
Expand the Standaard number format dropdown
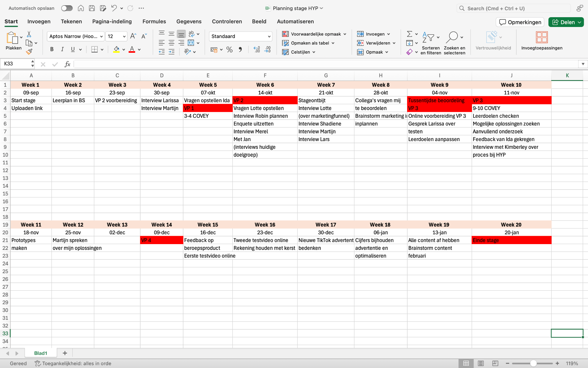[269, 36]
